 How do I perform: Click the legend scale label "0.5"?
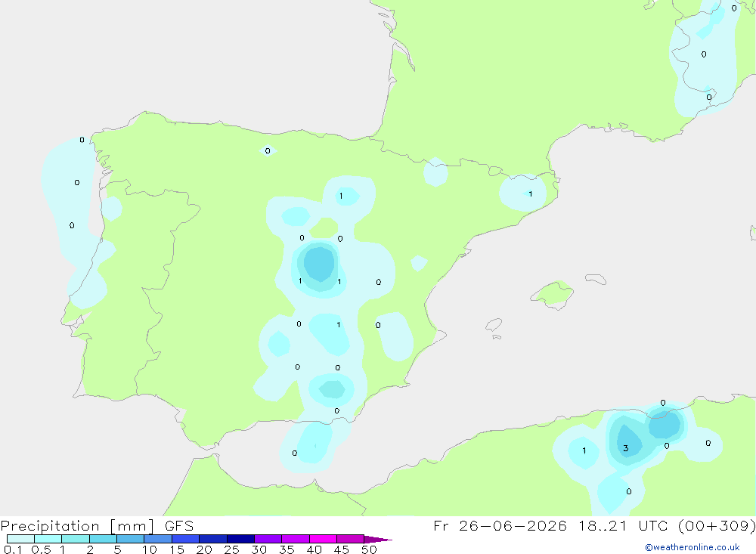point(41,549)
